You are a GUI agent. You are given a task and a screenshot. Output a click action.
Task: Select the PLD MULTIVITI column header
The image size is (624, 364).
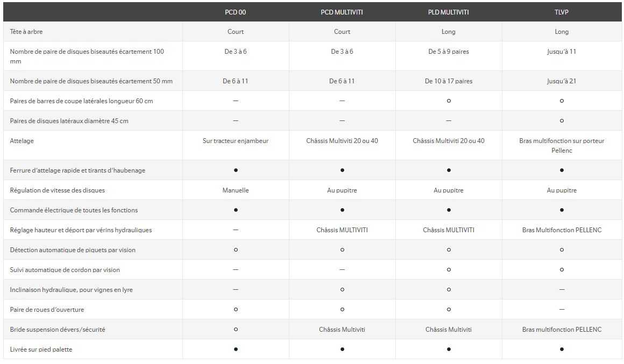[449, 12]
